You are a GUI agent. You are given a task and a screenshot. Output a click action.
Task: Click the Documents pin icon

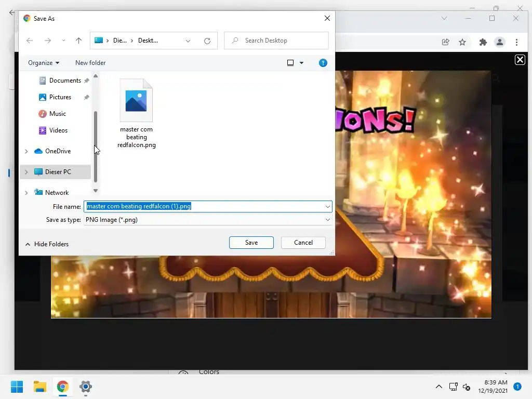pos(87,81)
